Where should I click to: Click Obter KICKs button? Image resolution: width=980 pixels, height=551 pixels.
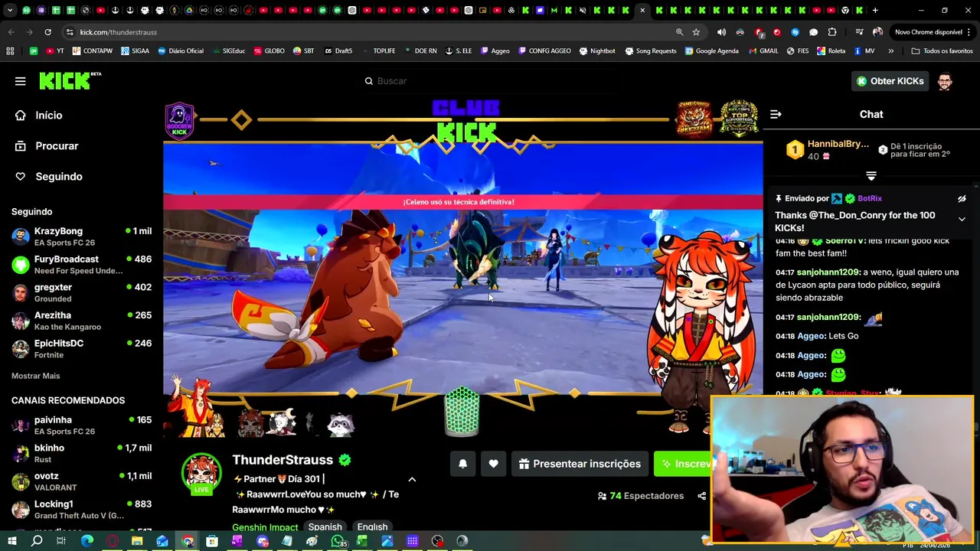[x=890, y=81]
